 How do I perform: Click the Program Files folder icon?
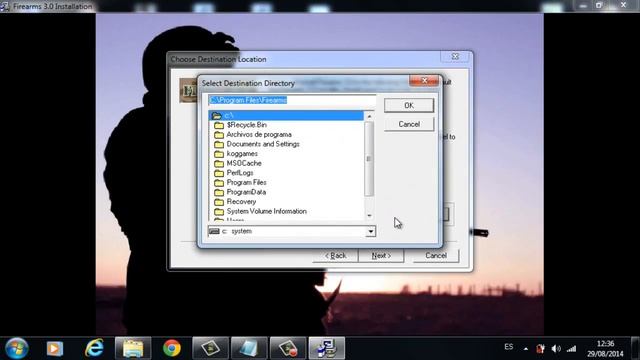point(219,182)
